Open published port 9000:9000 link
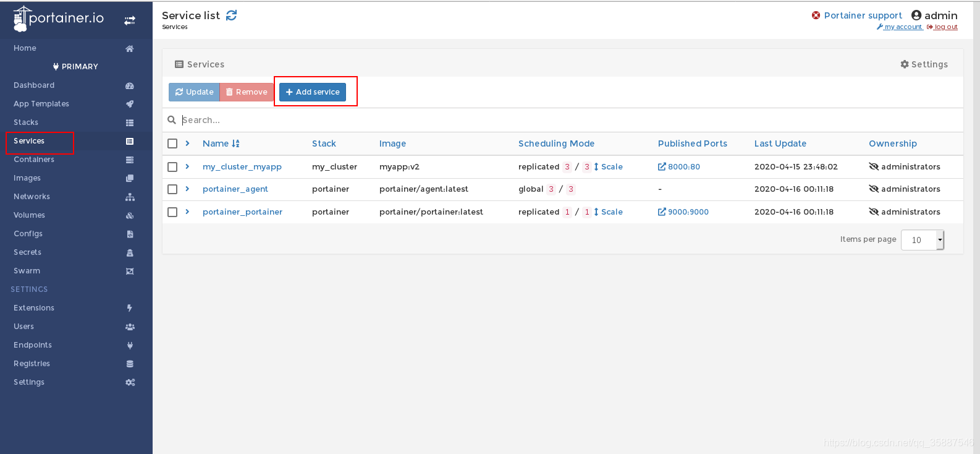This screenshot has width=980, height=454. (x=683, y=212)
